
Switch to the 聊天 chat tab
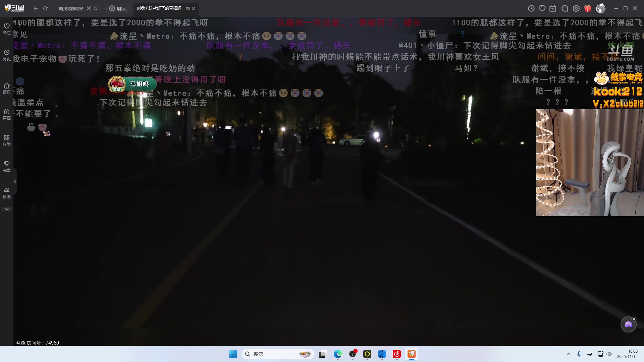click(117, 8)
